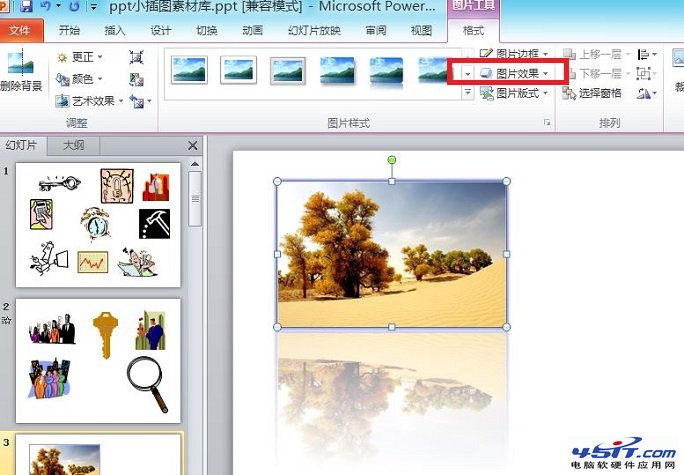Click the top-left resize handle of picture
This screenshot has height=475, width=684.
pos(277,181)
